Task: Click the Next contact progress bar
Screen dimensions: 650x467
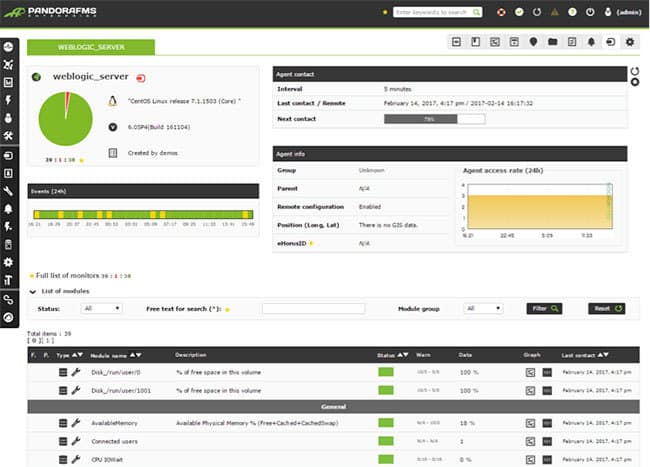Action: pos(434,119)
